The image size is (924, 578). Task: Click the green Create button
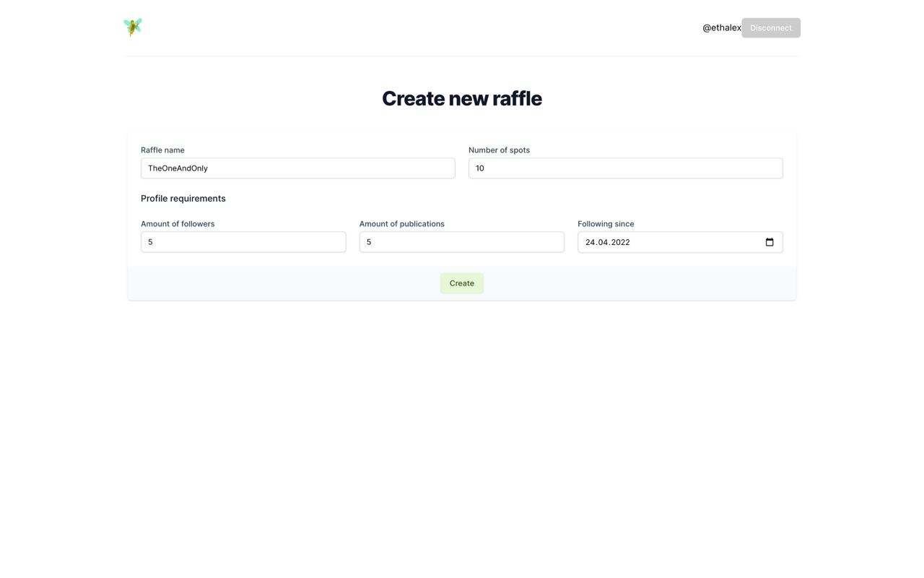[462, 283]
